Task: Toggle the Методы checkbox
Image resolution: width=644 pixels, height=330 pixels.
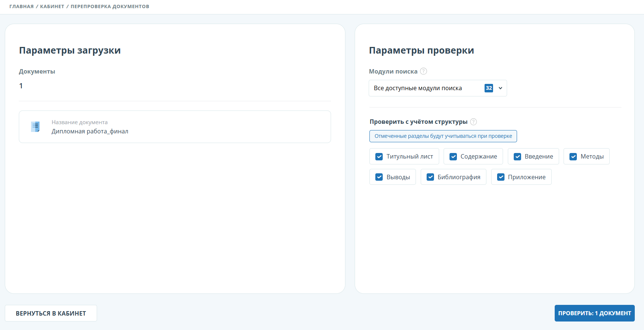Action: [x=573, y=157]
